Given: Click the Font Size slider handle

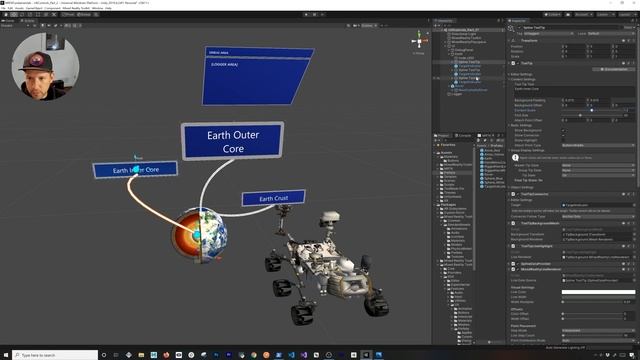Looking at the screenshot, I should (x=580, y=115).
